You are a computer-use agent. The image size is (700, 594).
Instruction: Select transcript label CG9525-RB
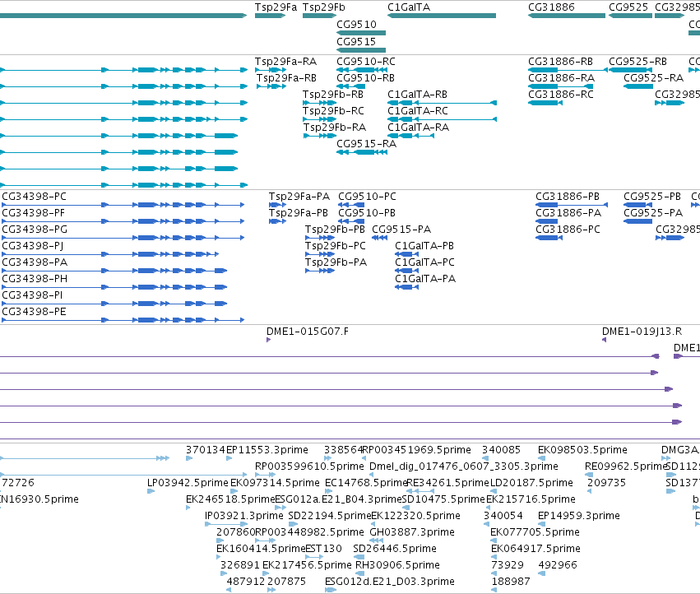tap(638, 61)
